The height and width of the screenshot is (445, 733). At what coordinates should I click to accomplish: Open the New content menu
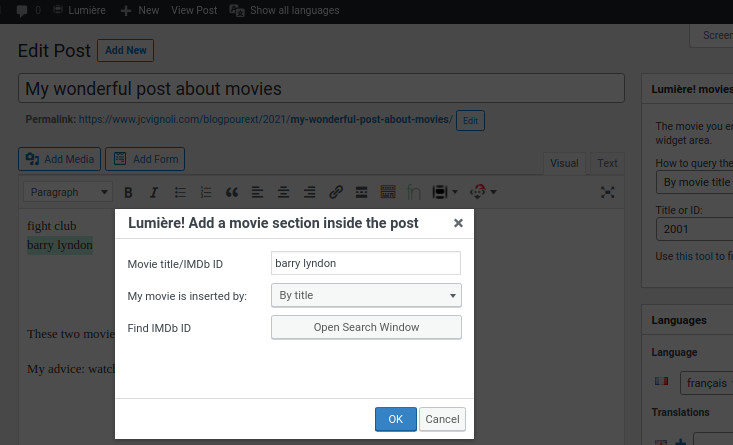pyautogui.click(x=140, y=10)
